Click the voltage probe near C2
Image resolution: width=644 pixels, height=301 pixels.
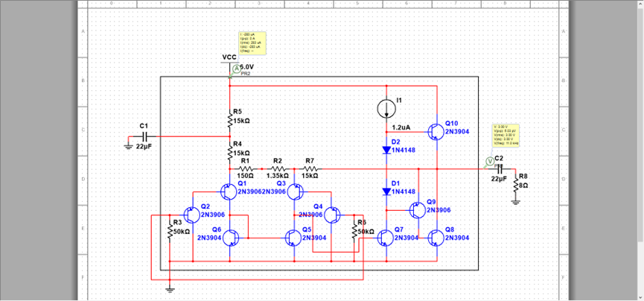pyautogui.click(x=490, y=161)
